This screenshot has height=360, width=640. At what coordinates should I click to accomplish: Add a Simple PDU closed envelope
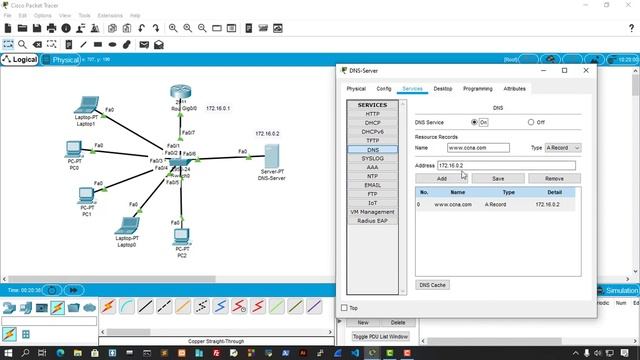(144, 44)
